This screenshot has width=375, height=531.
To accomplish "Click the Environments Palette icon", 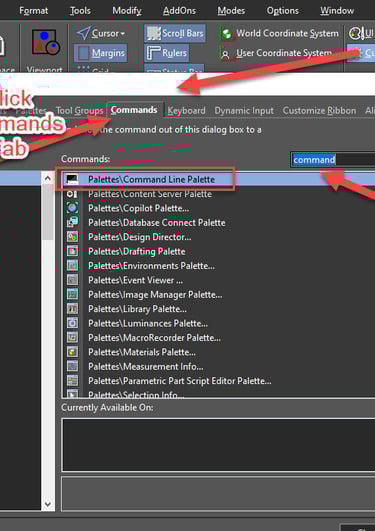I will coord(72,266).
